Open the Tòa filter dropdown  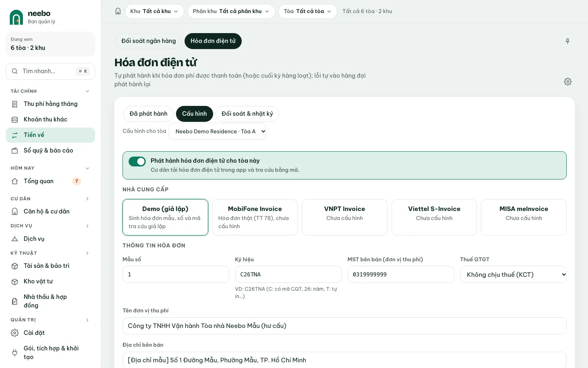pos(308,11)
